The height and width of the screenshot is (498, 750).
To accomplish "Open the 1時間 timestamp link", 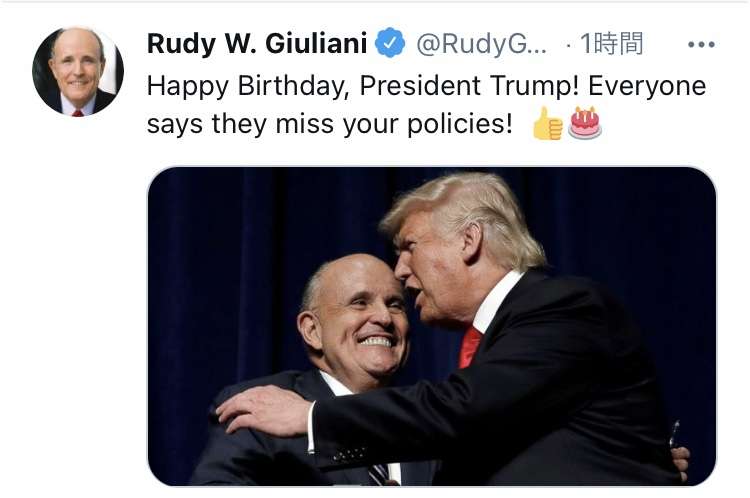I will coord(611,44).
